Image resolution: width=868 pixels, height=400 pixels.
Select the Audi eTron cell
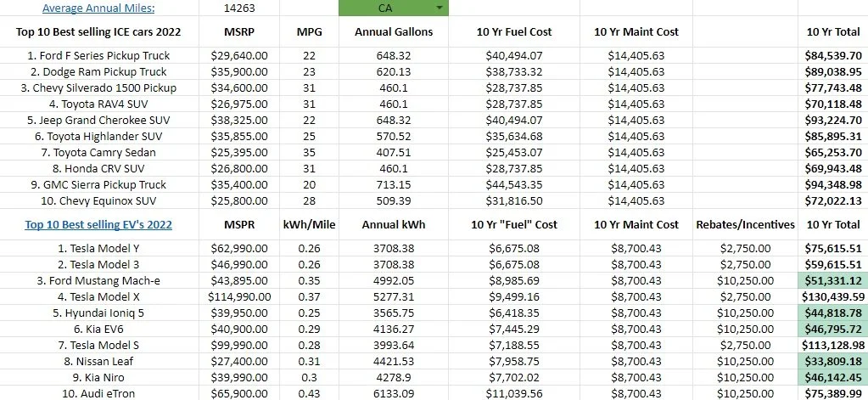coord(98,394)
